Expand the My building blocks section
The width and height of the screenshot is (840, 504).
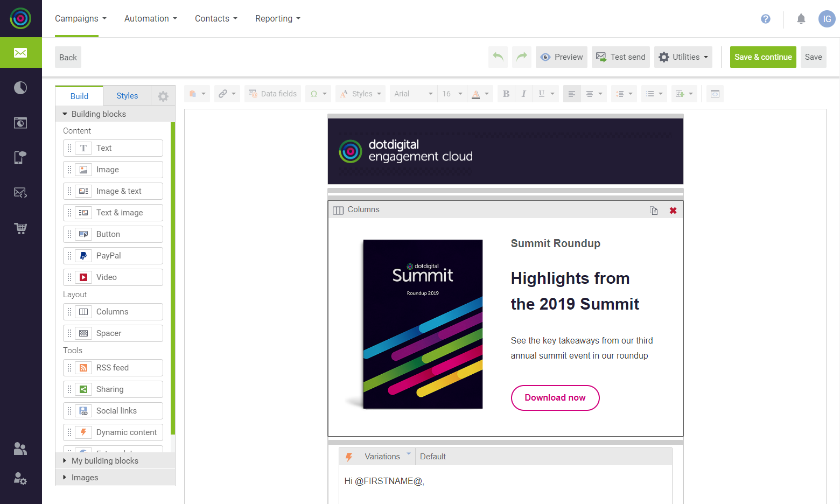[105, 460]
